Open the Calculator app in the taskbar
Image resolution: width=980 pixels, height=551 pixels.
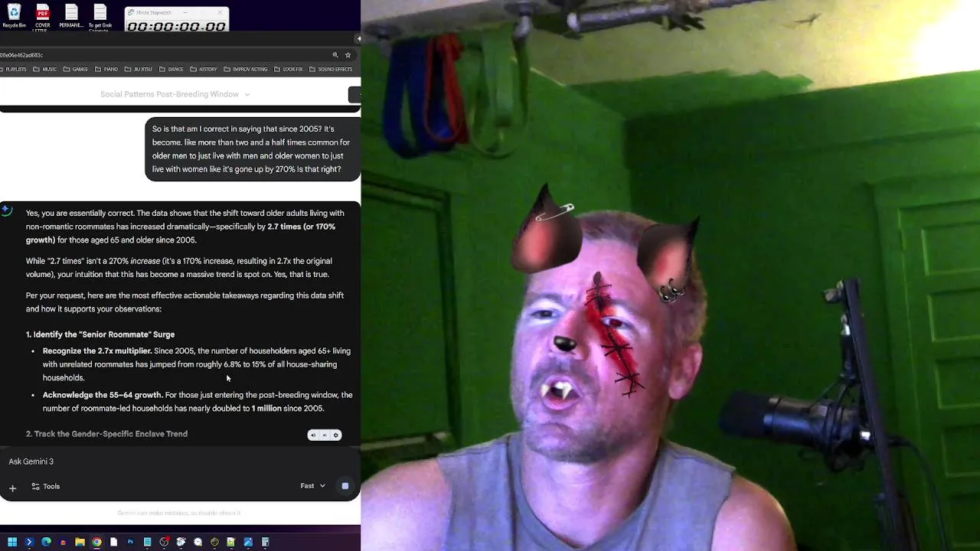click(265, 542)
